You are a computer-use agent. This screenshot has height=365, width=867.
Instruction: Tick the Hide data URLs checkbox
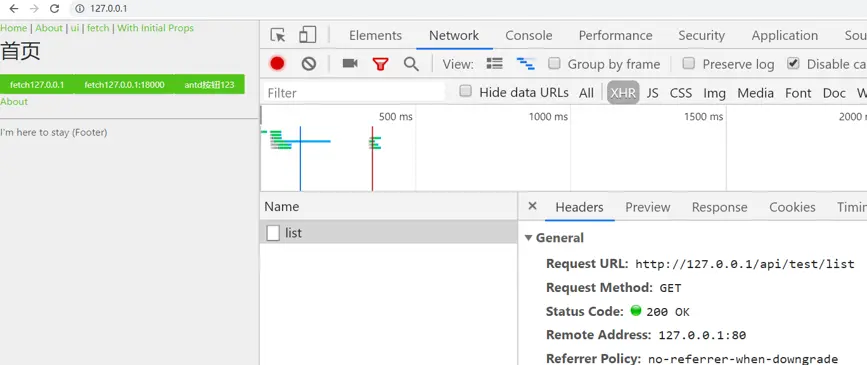coord(466,91)
